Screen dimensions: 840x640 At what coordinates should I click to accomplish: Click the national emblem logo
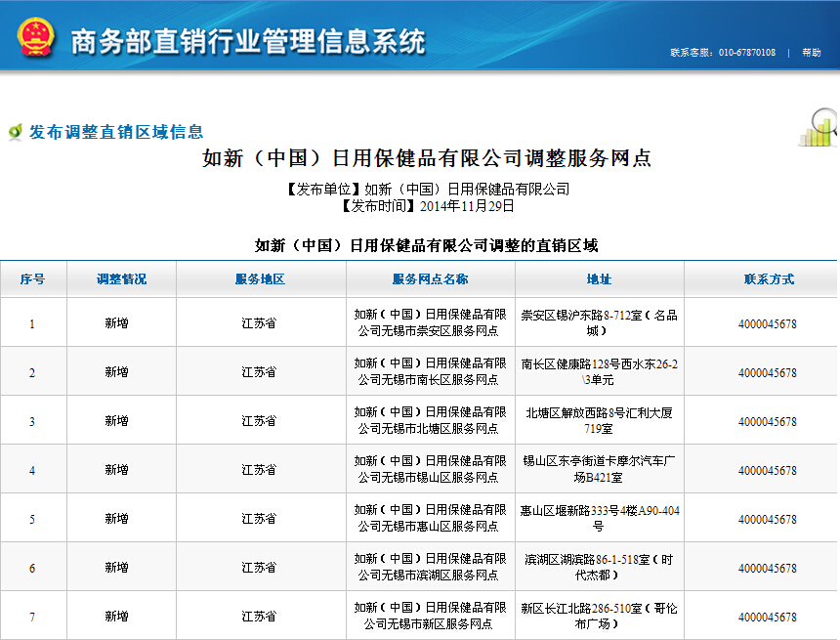[x=36, y=37]
